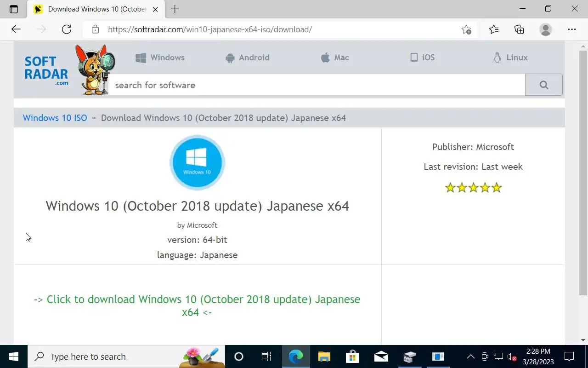
Task: Click the Windows 10 round logo
Action: (x=197, y=162)
